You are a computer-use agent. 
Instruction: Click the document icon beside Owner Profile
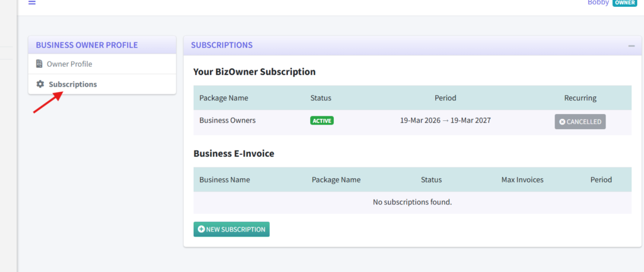click(39, 64)
